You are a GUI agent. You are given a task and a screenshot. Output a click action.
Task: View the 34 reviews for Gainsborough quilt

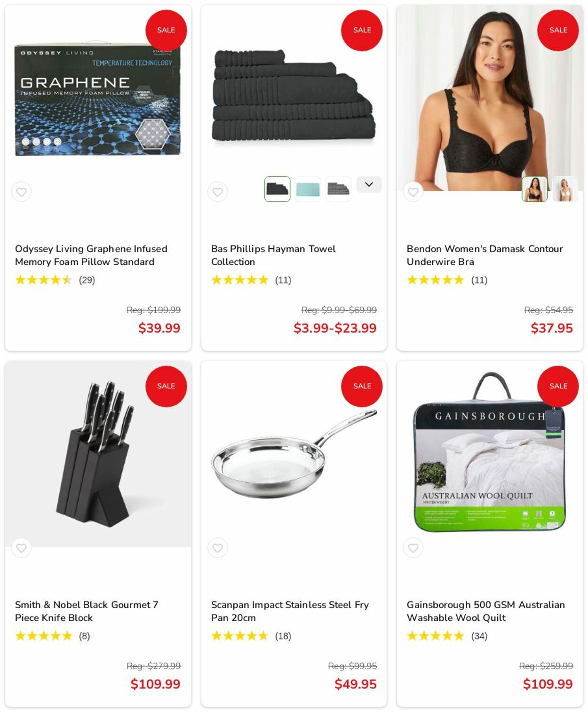[479, 636]
